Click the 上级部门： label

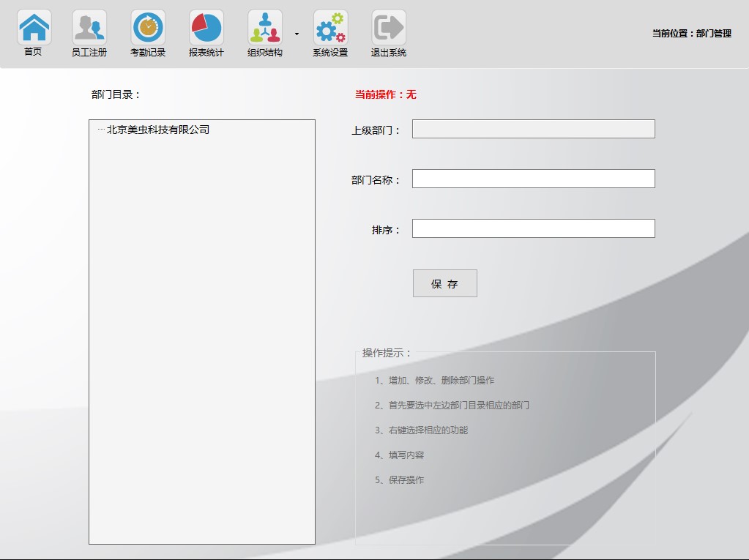pos(376,130)
